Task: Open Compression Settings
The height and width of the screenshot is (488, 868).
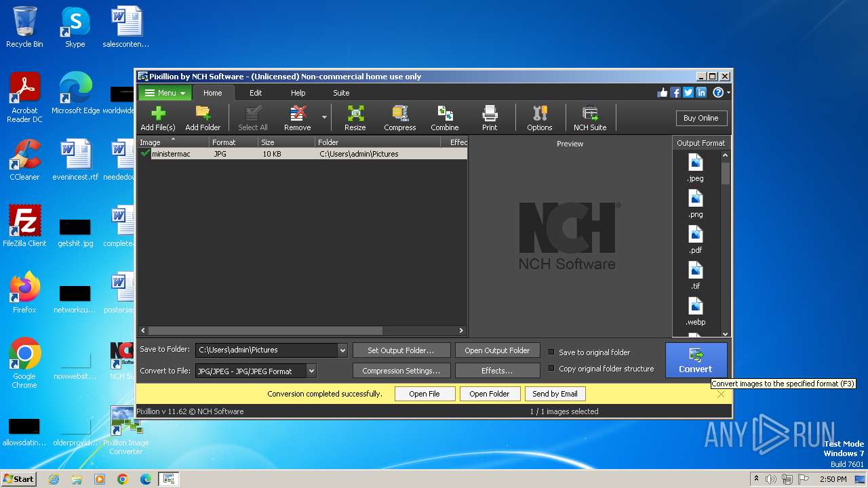Action: (x=401, y=371)
